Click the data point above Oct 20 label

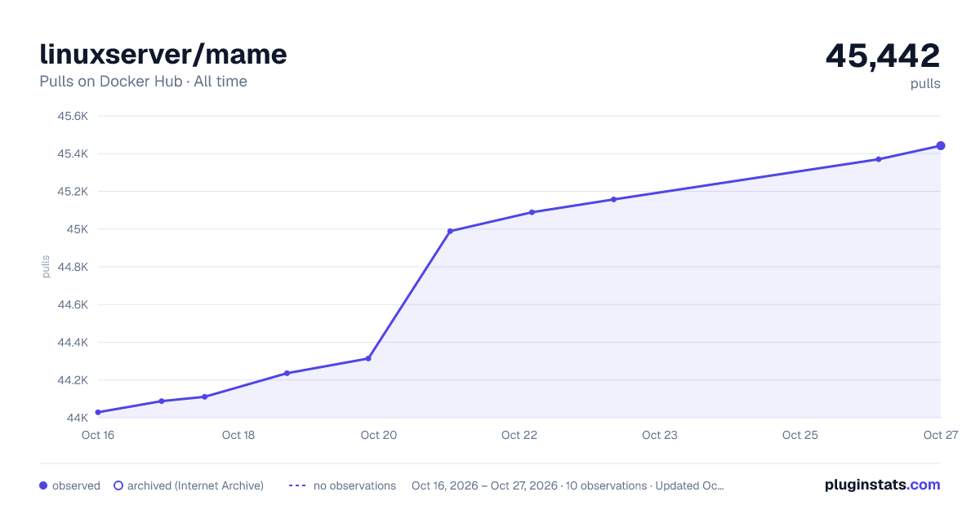tap(368, 358)
